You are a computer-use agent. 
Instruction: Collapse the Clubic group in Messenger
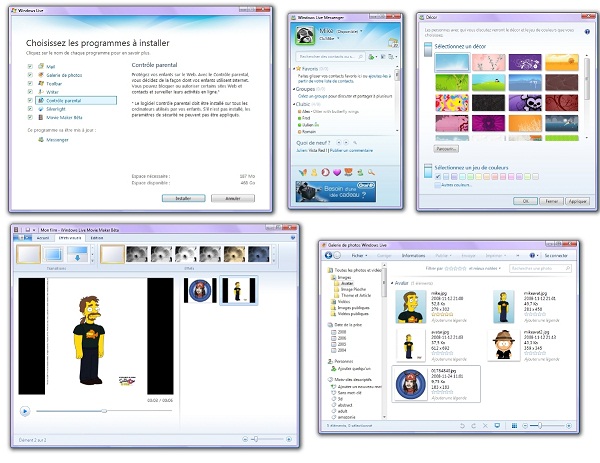295,104
